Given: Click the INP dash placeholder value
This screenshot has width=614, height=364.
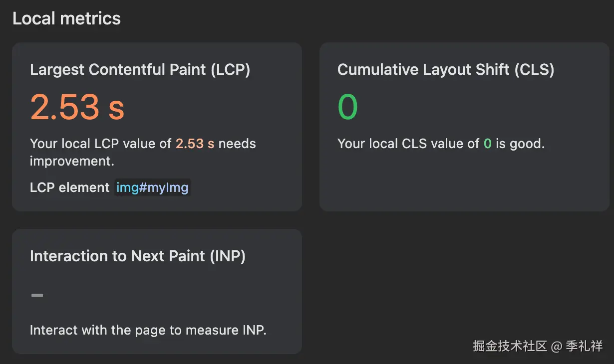Looking at the screenshot, I should click(x=37, y=296).
